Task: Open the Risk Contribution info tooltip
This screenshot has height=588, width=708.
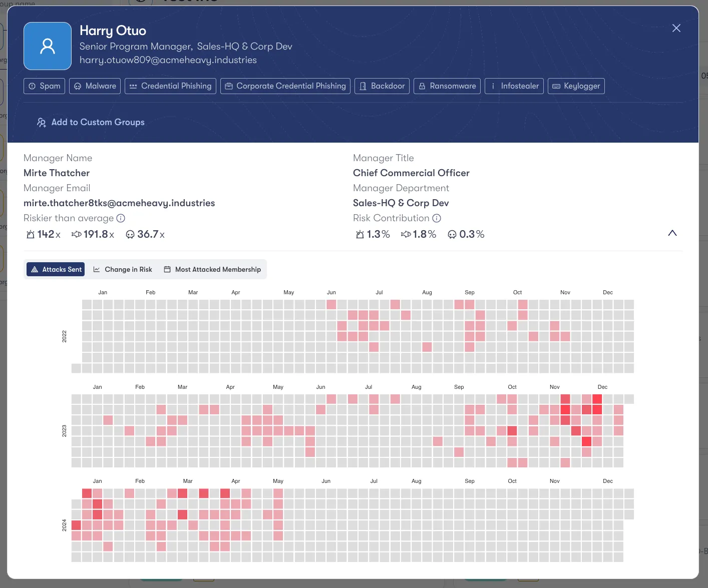Action: click(x=437, y=218)
